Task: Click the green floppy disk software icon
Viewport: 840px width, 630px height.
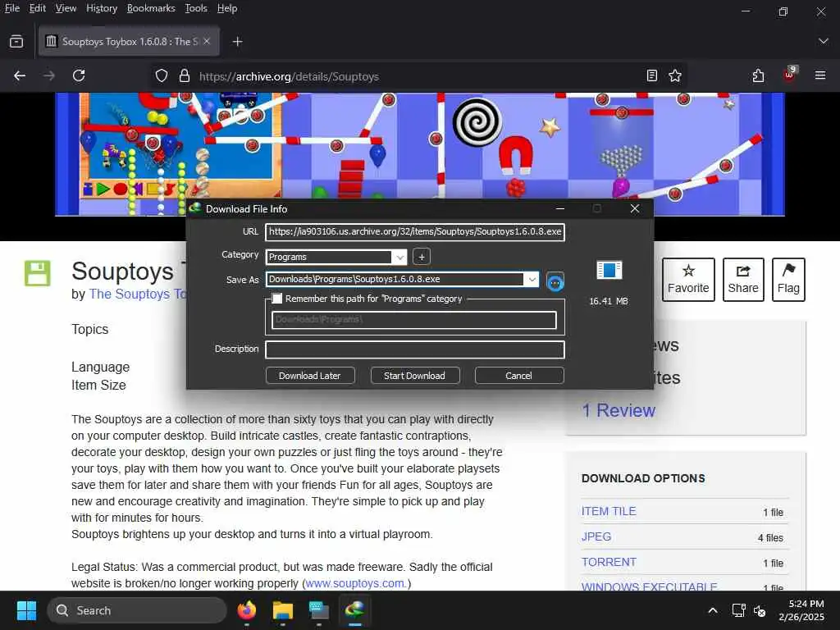Action: [x=38, y=273]
